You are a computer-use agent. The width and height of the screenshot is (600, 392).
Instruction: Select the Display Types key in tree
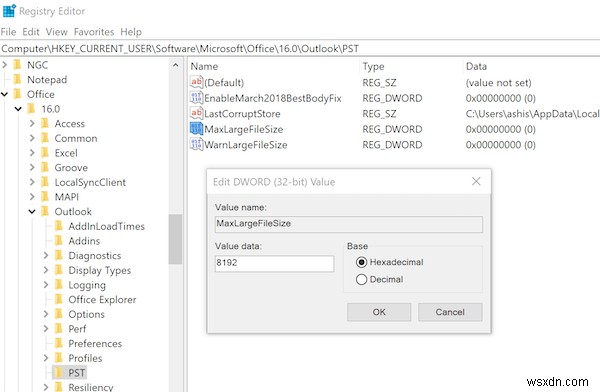(99, 270)
